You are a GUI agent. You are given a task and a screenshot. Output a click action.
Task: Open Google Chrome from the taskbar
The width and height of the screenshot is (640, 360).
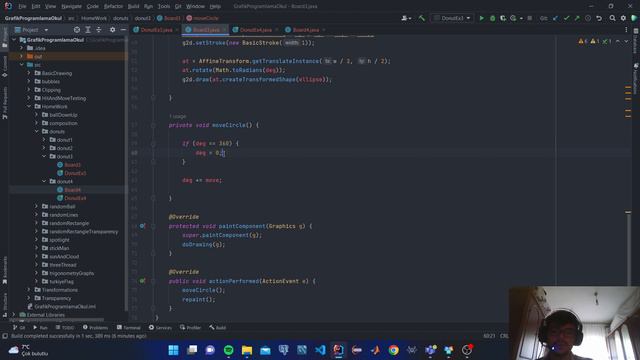pyautogui.click(x=393, y=350)
